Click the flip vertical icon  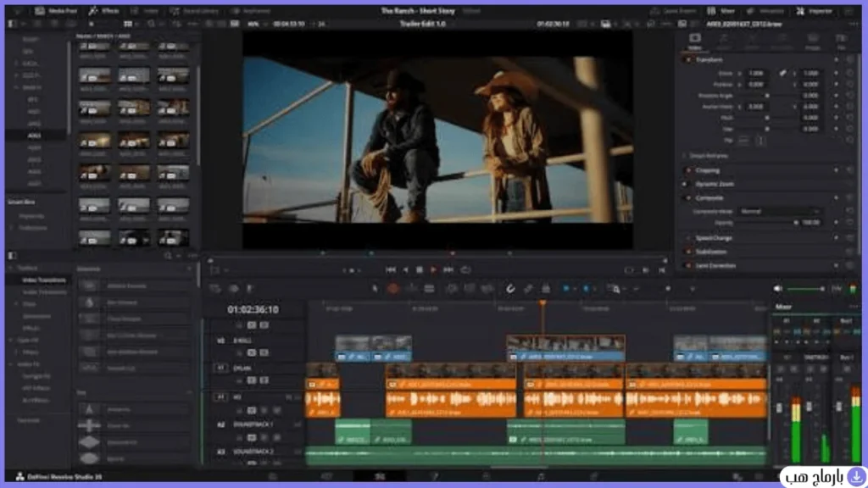(760, 141)
